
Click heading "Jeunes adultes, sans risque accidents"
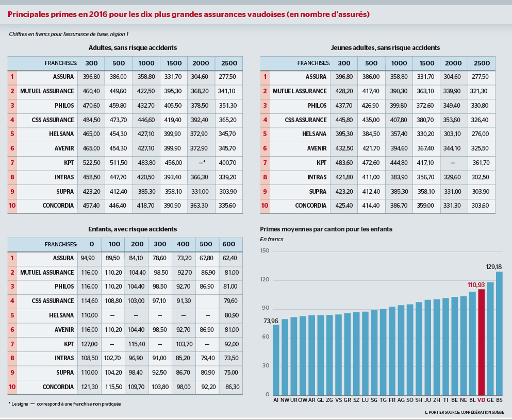click(x=385, y=48)
